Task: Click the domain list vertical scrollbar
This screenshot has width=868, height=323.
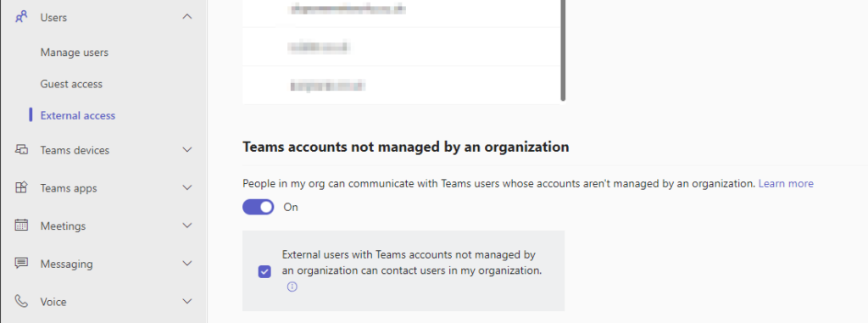Action: pos(563,50)
